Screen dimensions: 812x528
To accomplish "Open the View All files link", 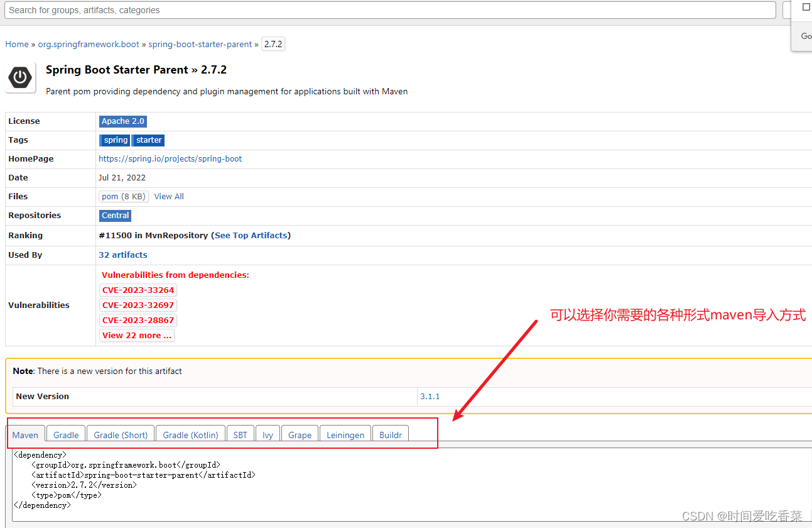I will (x=169, y=197).
